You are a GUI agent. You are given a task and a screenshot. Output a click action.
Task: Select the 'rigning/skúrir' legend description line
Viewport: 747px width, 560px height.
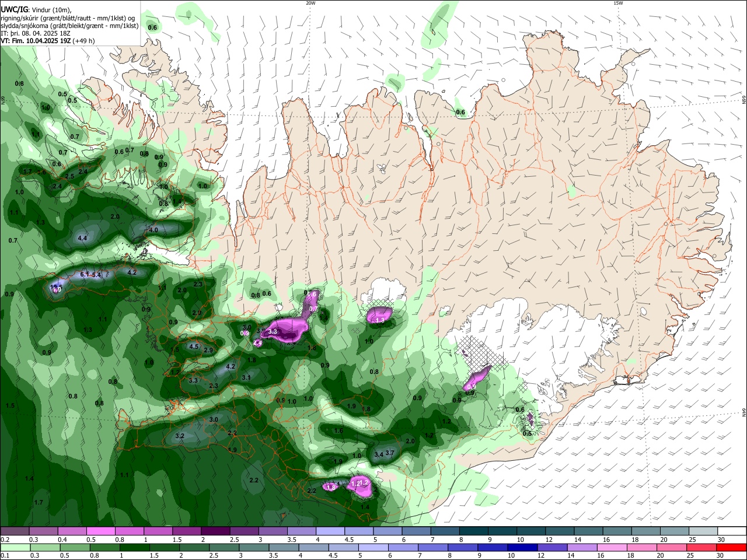point(68,17)
